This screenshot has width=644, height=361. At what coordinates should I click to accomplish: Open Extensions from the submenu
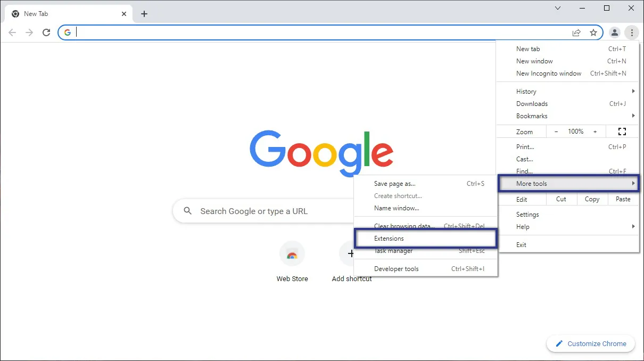point(389,238)
